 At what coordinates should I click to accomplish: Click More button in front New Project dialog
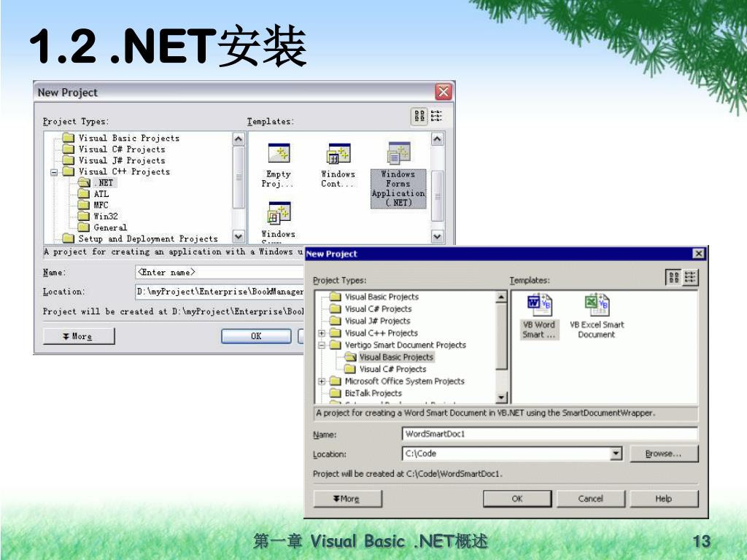(x=347, y=499)
